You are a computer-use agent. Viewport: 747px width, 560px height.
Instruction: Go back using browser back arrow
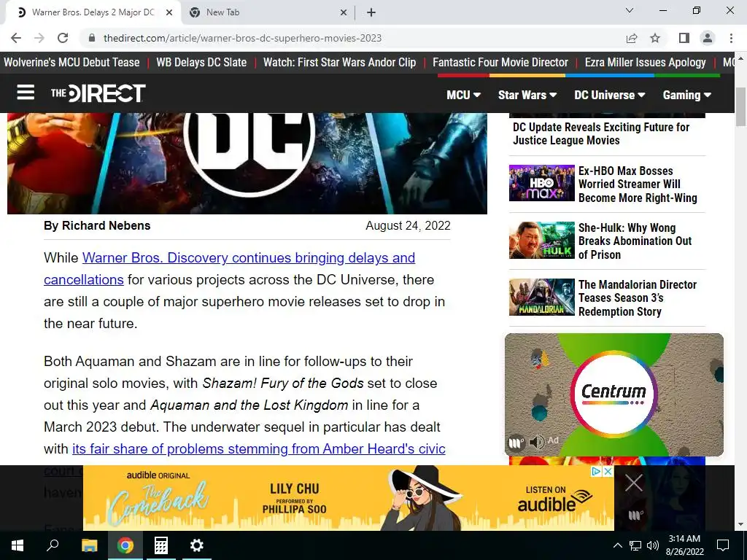16,38
